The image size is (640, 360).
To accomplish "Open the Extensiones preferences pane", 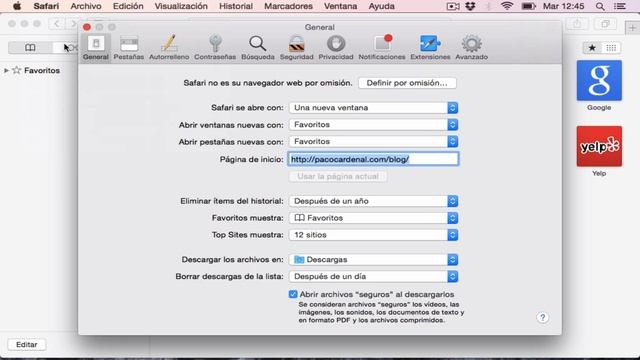I will [x=430, y=48].
